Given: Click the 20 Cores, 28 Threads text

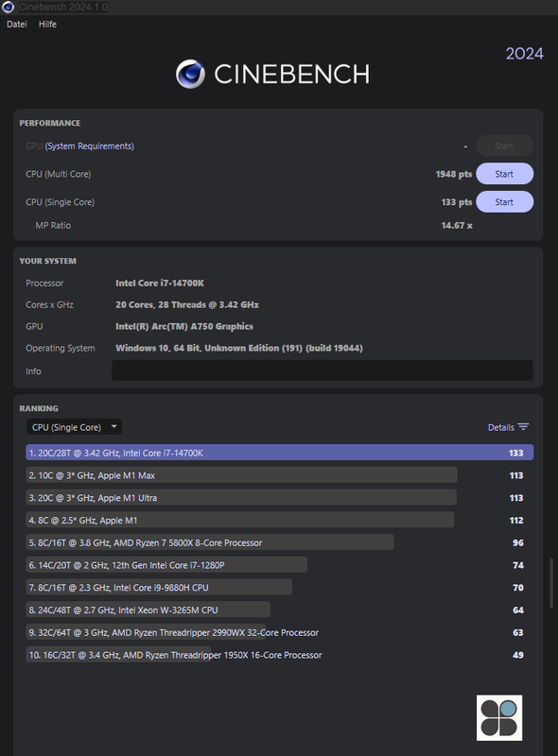Looking at the screenshot, I should coord(187,304).
